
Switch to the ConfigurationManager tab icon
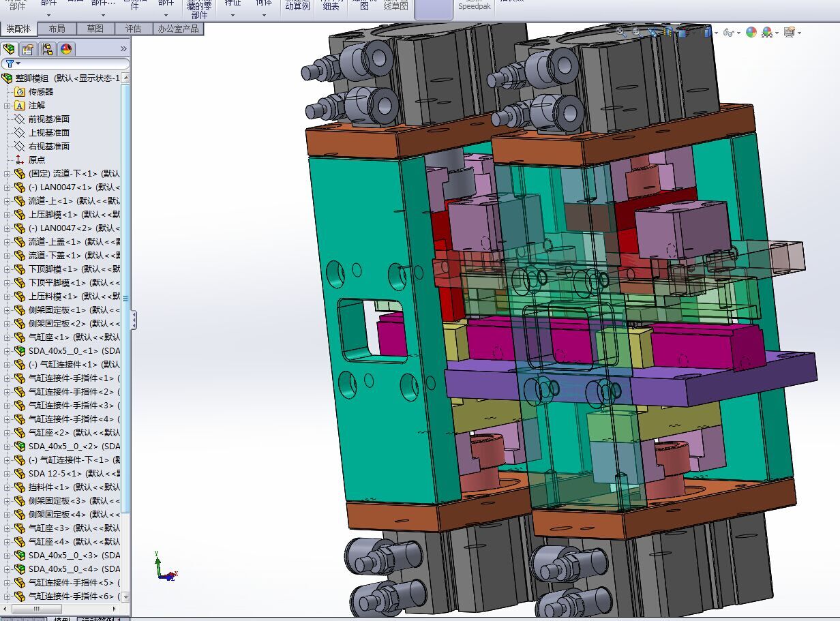point(47,49)
